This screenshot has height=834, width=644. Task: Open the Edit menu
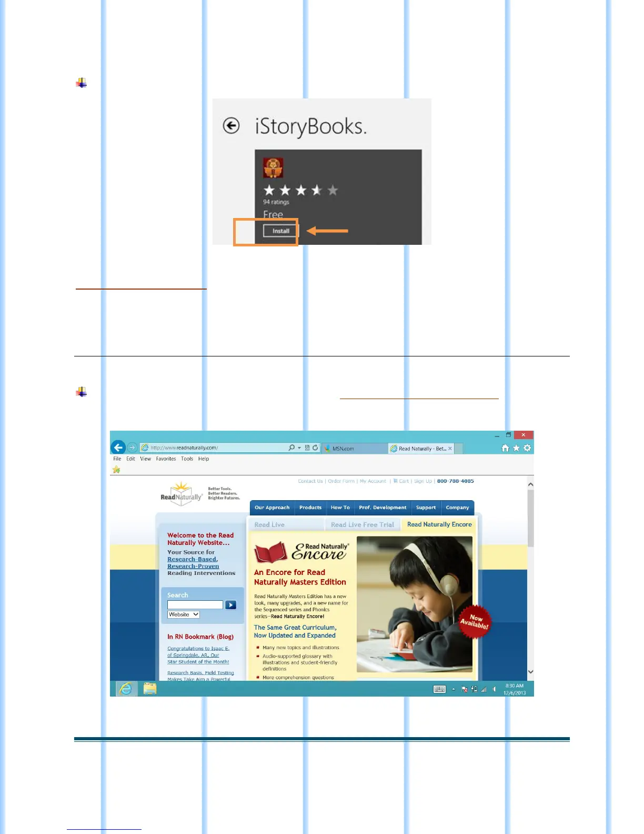tap(130, 459)
